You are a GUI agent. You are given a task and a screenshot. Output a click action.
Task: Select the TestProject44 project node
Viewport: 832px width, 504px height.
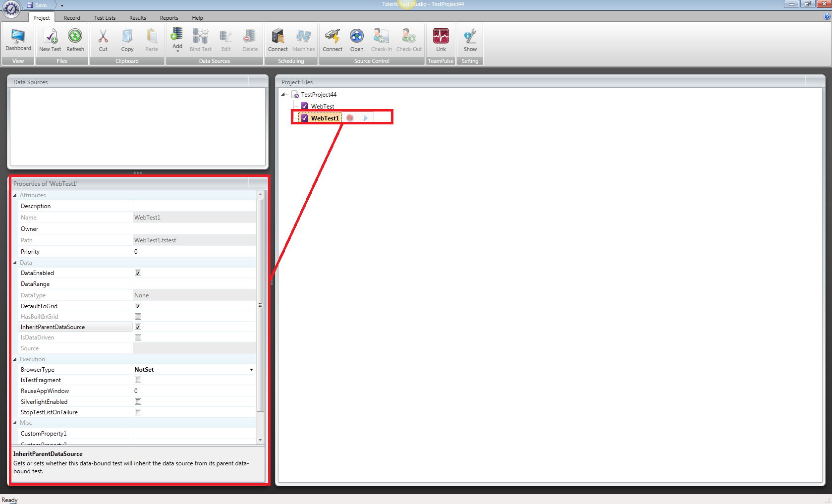(319, 95)
